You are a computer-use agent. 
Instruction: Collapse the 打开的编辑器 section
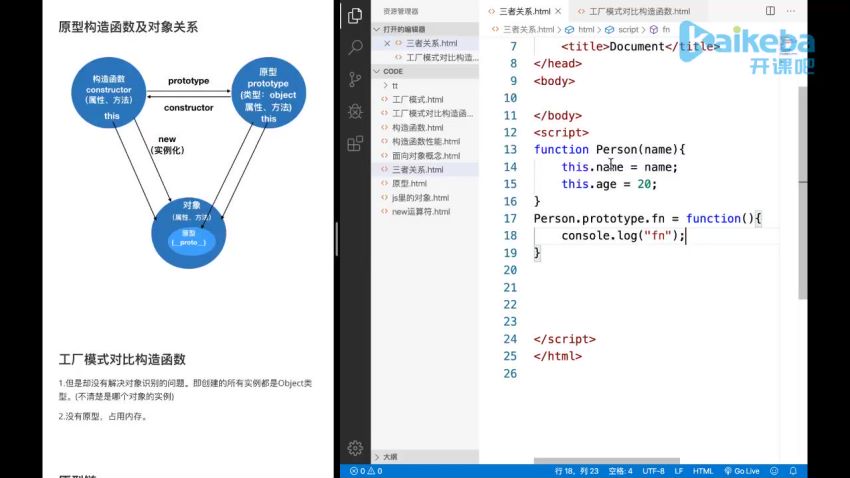425,29
